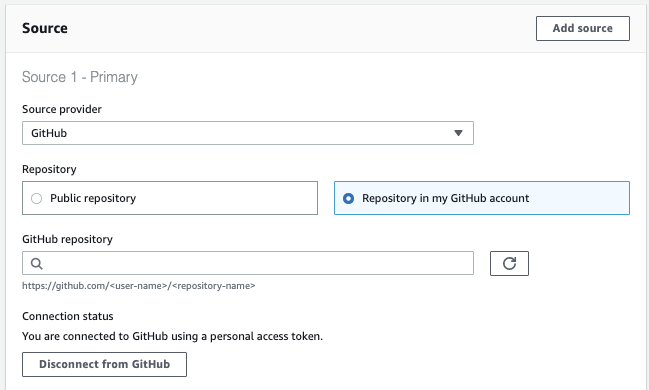Focus the GitHub repository search field
Viewport: 649px width, 390px height.
pyautogui.click(x=248, y=263)
